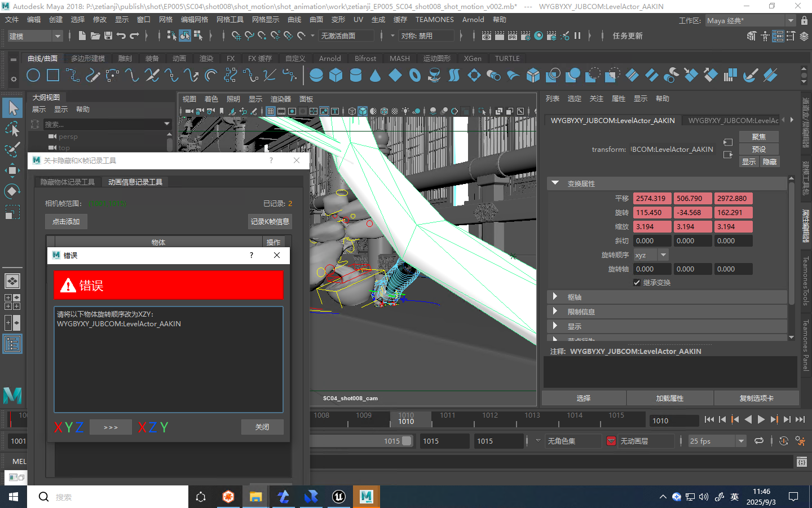Click the 关闭 button in error dialog
The width and height of the screenshot is (812, 508).
(x=262, y=427)
